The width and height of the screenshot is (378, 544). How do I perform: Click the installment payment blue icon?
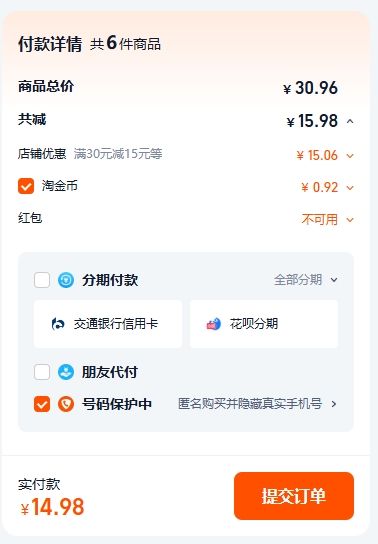(x=66, y=280)
